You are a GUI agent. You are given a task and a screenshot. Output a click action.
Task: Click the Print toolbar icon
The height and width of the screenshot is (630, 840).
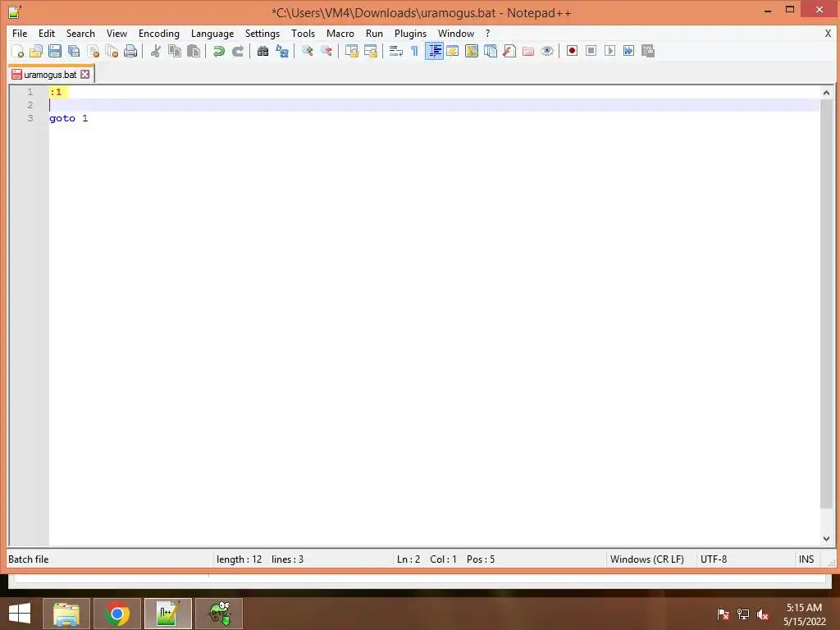coord(130,51)
